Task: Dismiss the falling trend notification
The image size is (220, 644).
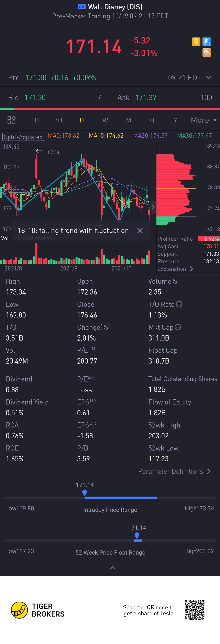Action: (140, 231)
